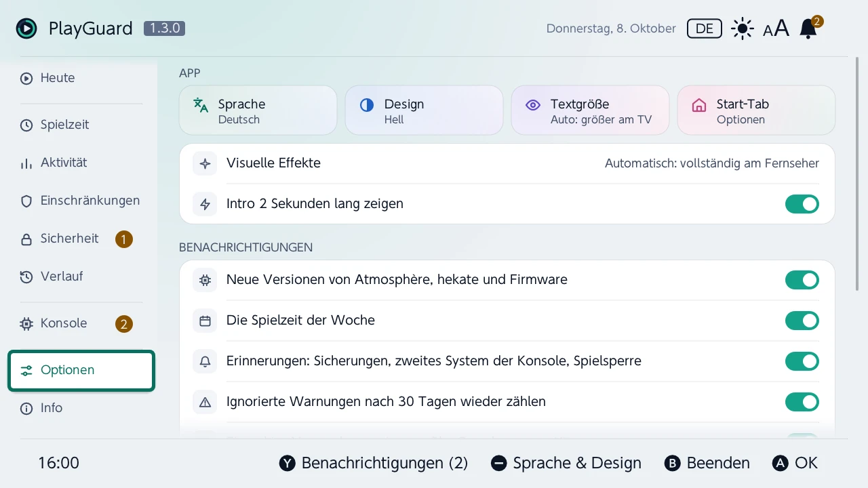
Task: Click the Info circle icon
Action: [26, 409]
